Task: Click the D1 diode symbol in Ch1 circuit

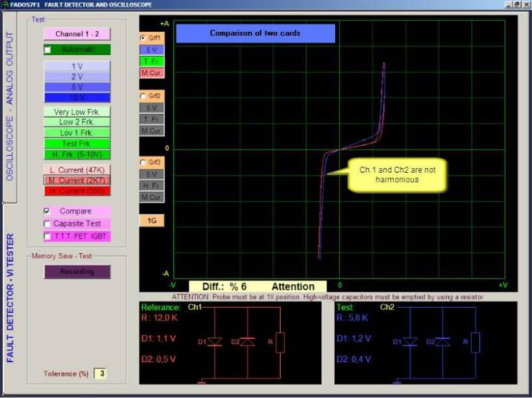Action: [214, 342]
